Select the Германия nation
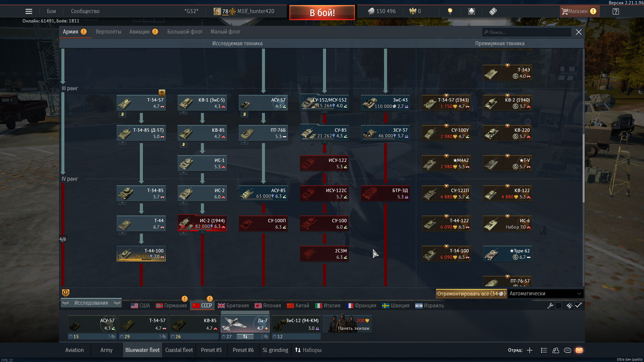Screen dimensions: 644x362 (171, 306)
